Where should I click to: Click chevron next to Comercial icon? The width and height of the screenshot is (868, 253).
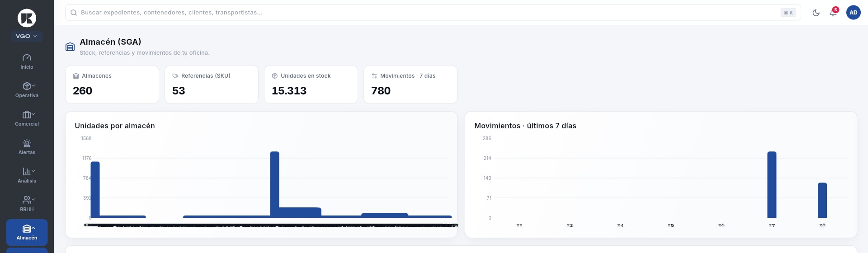click(x=33, y=114)
